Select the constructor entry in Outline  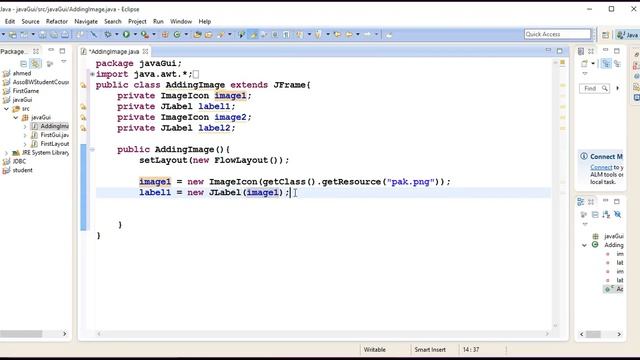[x=614, y=289]
